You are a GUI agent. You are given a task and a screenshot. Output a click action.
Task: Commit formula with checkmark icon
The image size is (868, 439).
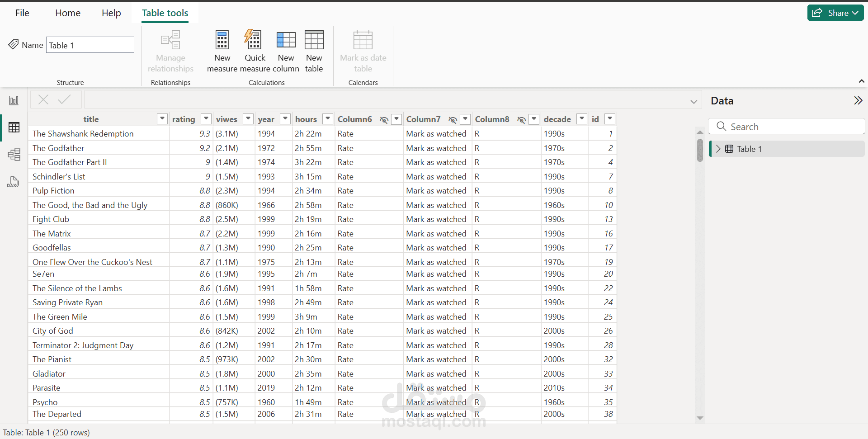pos(65,99)
